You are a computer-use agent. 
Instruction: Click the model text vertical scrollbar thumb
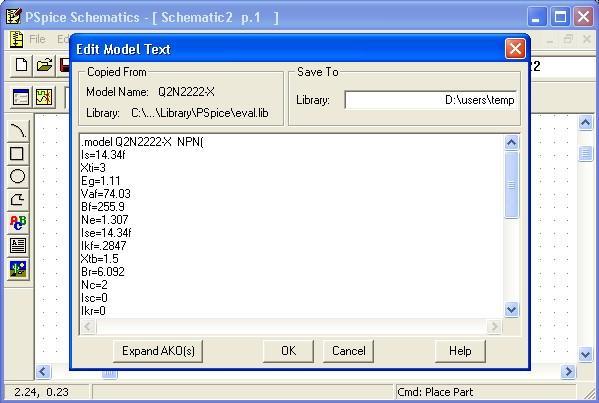pyautogui.click(x=512, y=185)
